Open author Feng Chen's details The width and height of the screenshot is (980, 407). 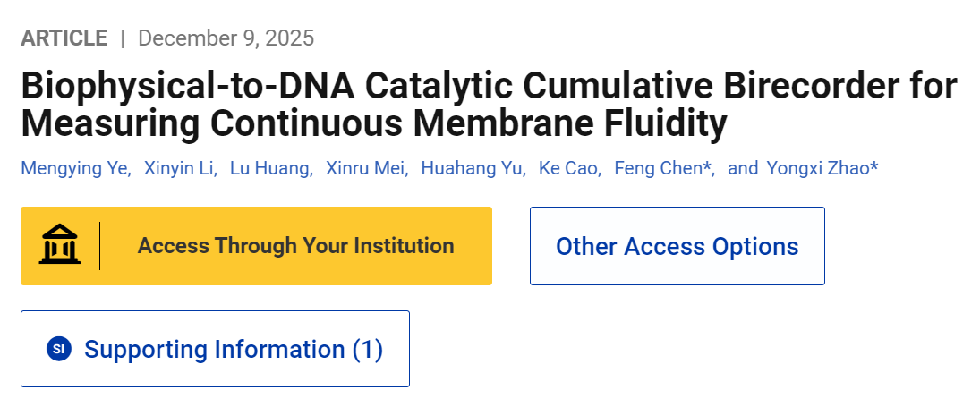pos(658,168)
